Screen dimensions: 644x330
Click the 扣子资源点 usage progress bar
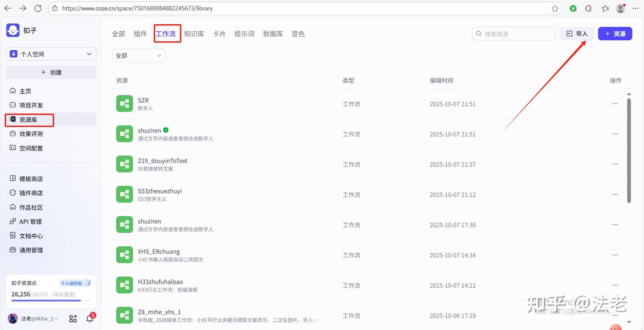click(x=51, y=300)
